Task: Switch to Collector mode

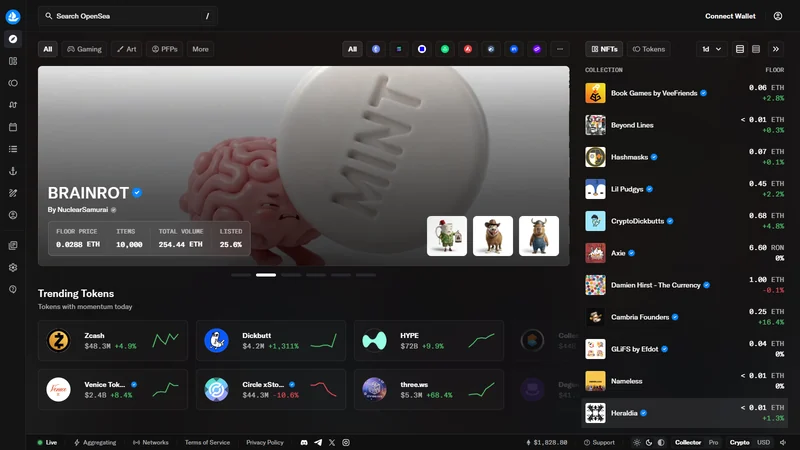Action: pyautogui.click(x=688, y=442)
